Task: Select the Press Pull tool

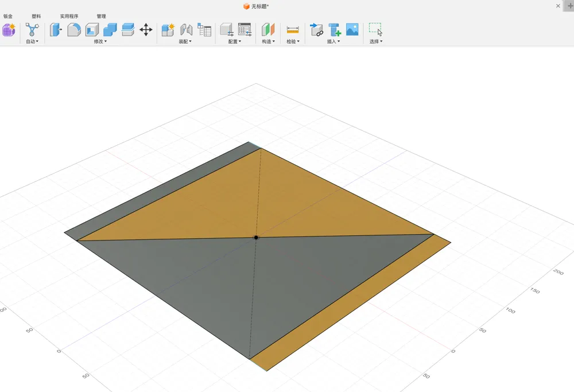Action: pyautogui.click(x=56, y=30)
